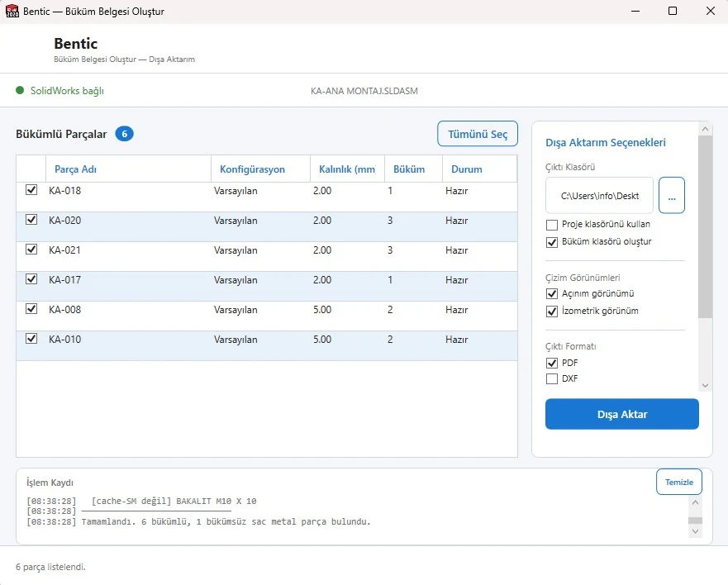The height and width of the screenshot is (585, 728).
Task: Uncheck the KA-008 row checkbox
Action: pyautogui.click(x=31, y=308)
